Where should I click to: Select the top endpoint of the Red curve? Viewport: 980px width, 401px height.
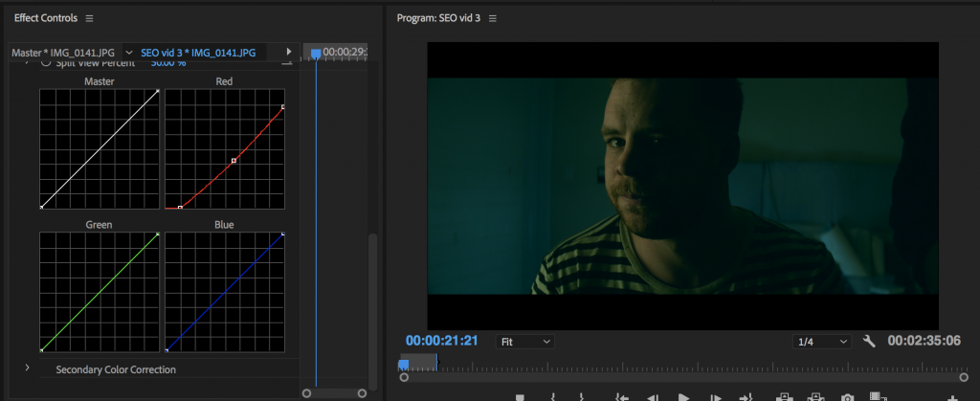283,107
